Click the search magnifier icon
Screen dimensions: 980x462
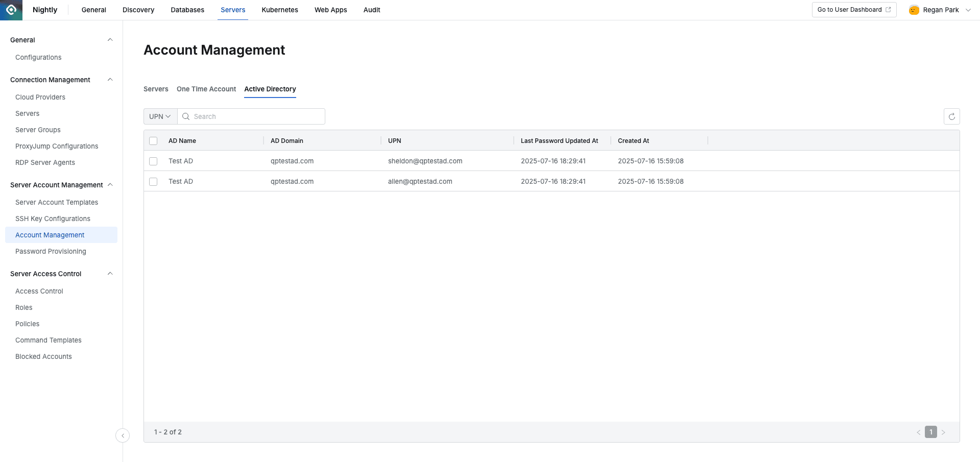(x=185, y=116)
